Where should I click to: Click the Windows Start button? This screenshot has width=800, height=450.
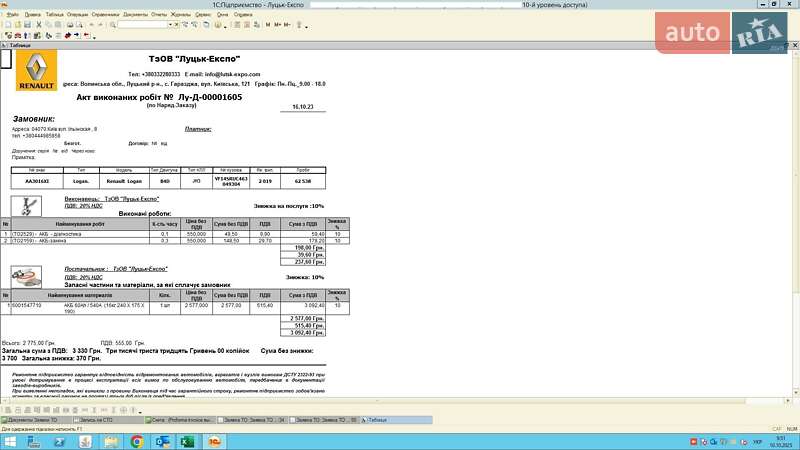point(11,441)
